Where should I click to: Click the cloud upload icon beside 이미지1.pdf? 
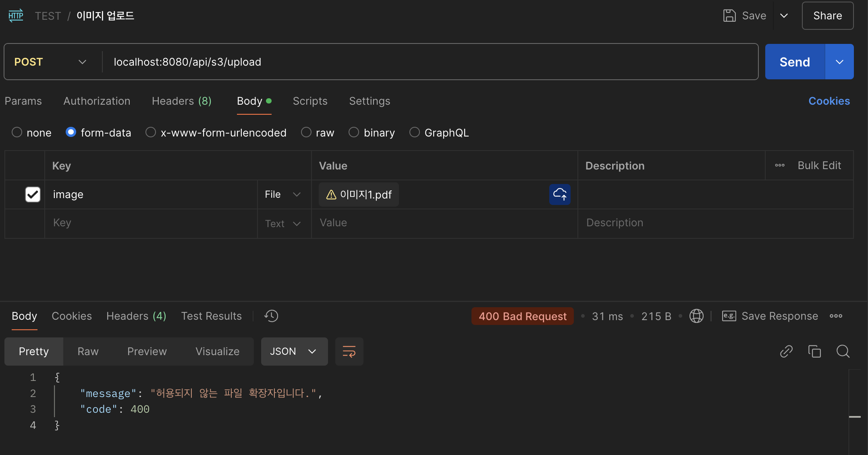click(x=560, y=194)
